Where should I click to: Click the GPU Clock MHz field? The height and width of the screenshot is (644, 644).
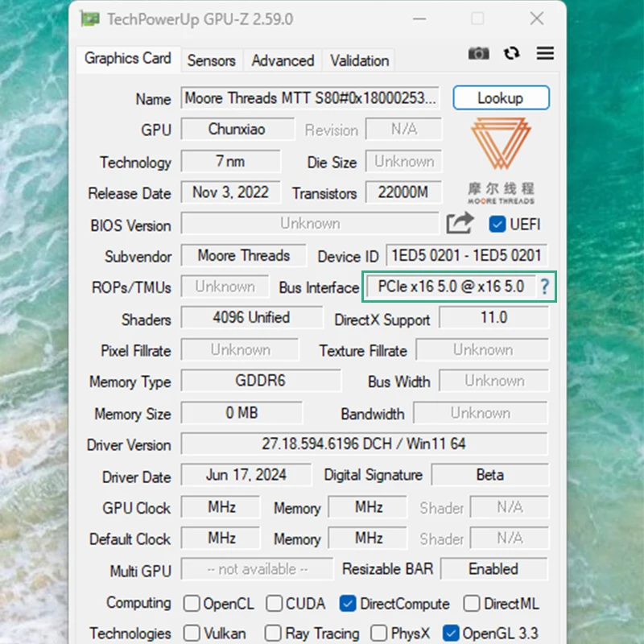pos(221,507)
